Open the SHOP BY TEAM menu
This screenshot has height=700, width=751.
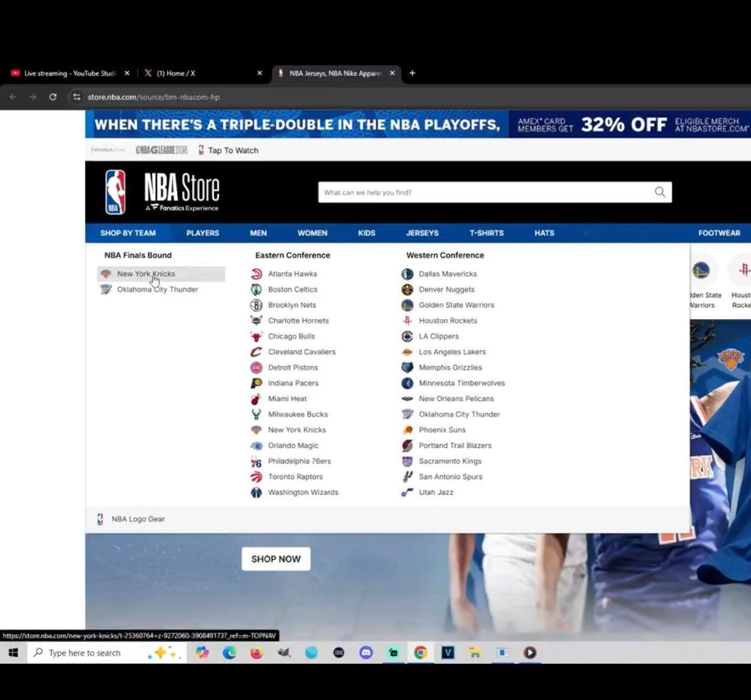(128, 232)
